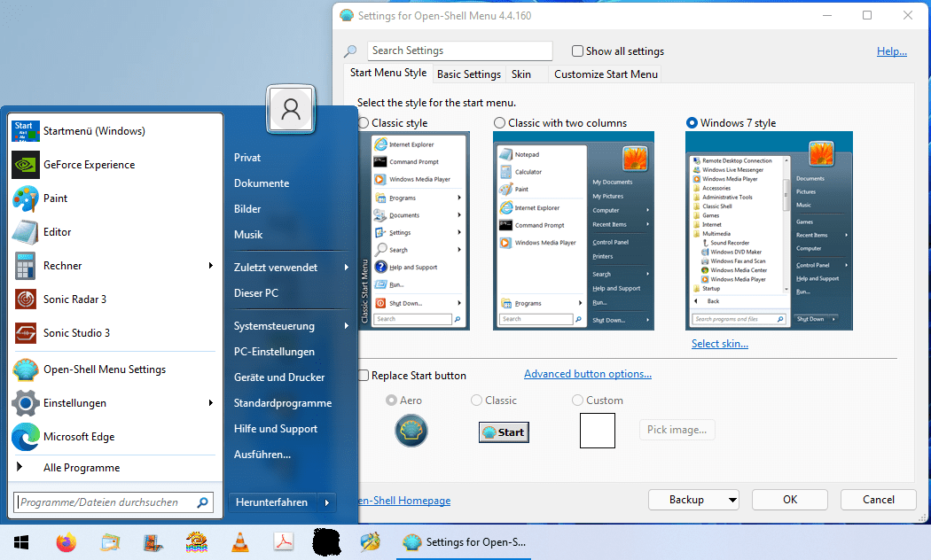
Task: Open the shutdown options arrow beside Herunterfahren
Action: (x=327, y=502)
